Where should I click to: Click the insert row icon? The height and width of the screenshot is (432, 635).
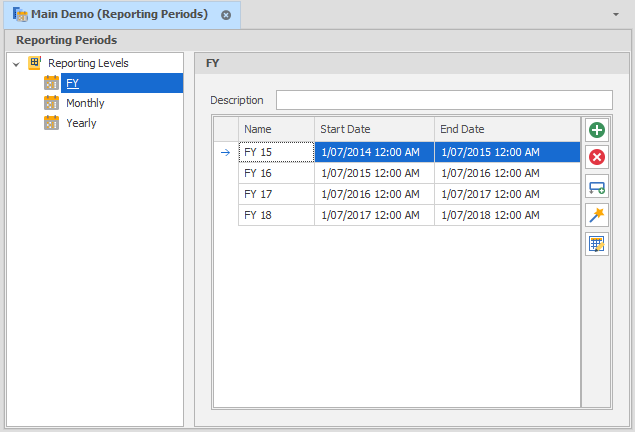(597, 187)
